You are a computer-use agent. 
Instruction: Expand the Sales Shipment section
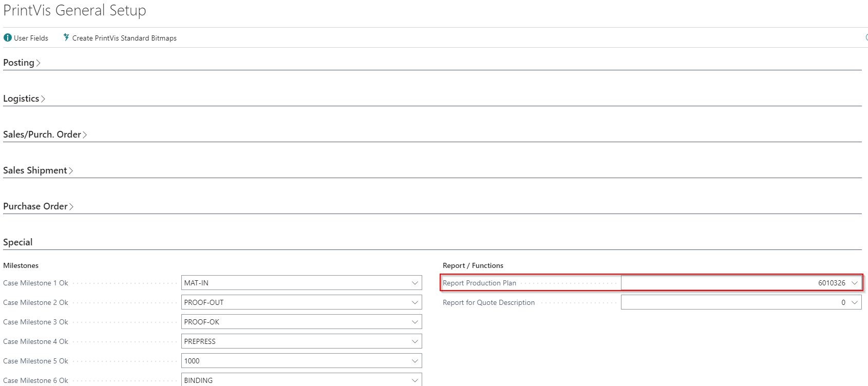[38, 170]
